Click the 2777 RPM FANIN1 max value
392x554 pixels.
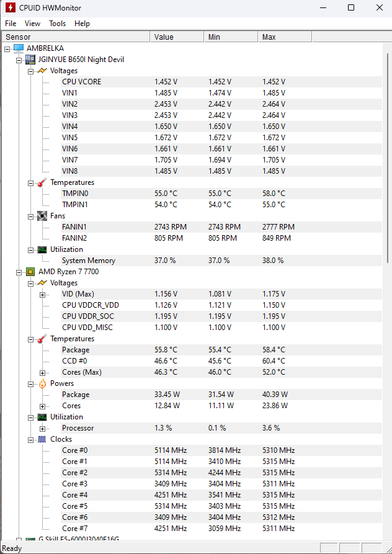click(278, 227)
